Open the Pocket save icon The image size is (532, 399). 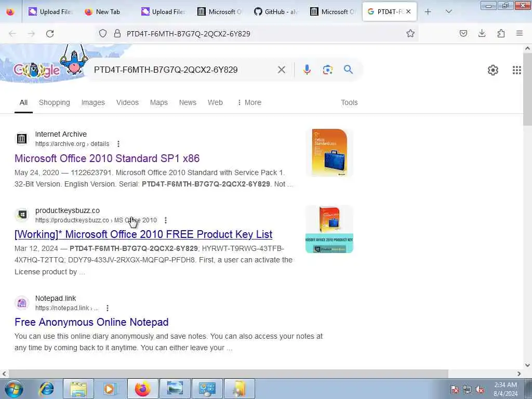pos(463,33)
